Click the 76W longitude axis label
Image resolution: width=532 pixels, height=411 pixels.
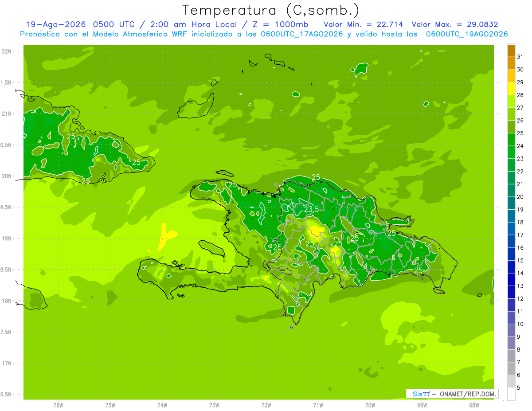point(58,405)
